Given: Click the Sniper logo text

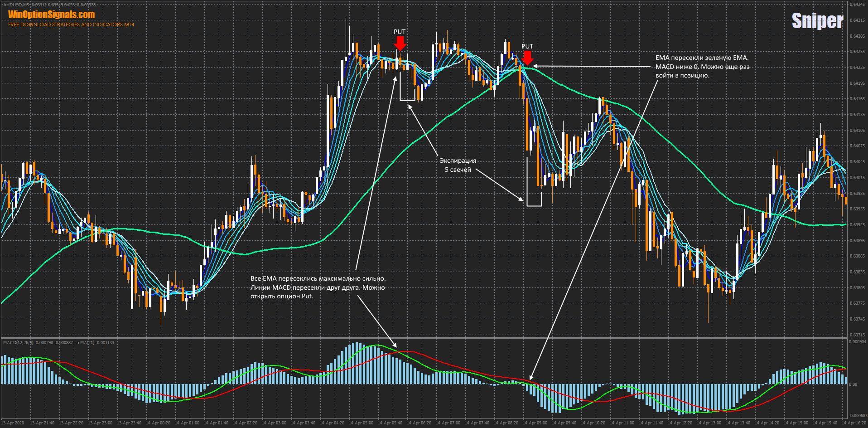Looking at the screenshot, I should [817, 21].
